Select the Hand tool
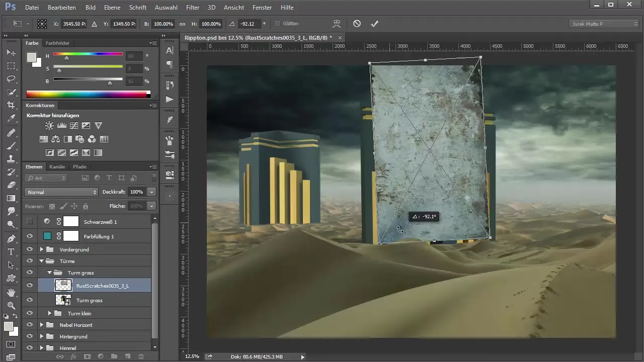Screen dimensions: 644x362 [11, 292]
